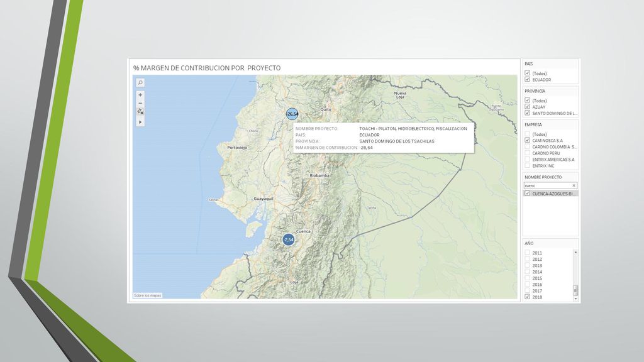Click AÑO list scrollbar up arrow
The height and width of the screenshot is (362, 644).
click(575, 252)
